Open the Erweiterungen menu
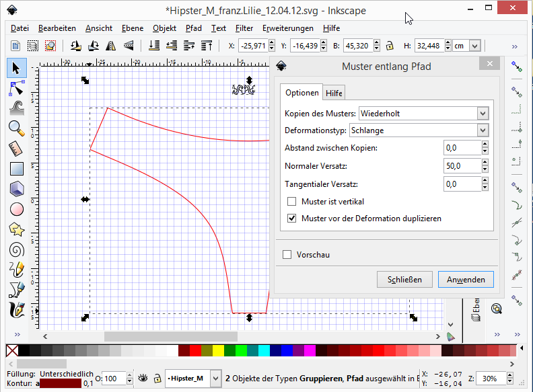This screenshot has height=392, width=533. (x=287, y=28)
